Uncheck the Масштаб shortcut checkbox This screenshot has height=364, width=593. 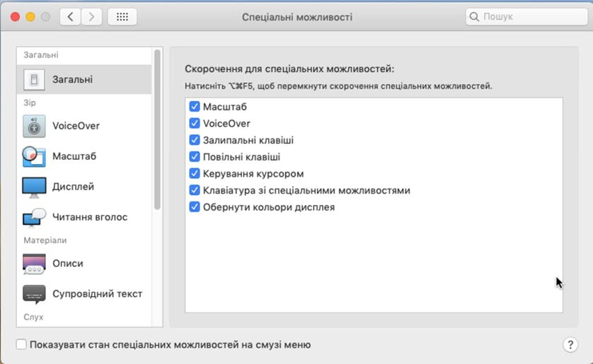pos(195,107)
